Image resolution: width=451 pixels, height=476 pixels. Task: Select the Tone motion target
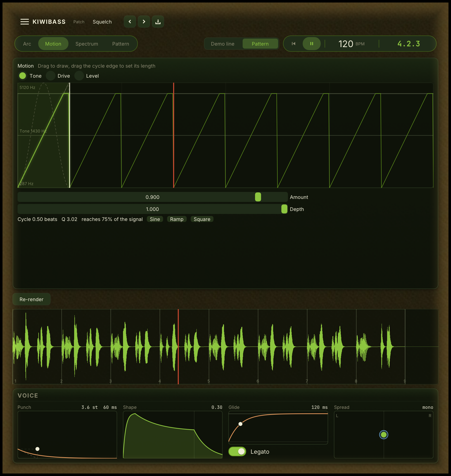tap(23, 76)
